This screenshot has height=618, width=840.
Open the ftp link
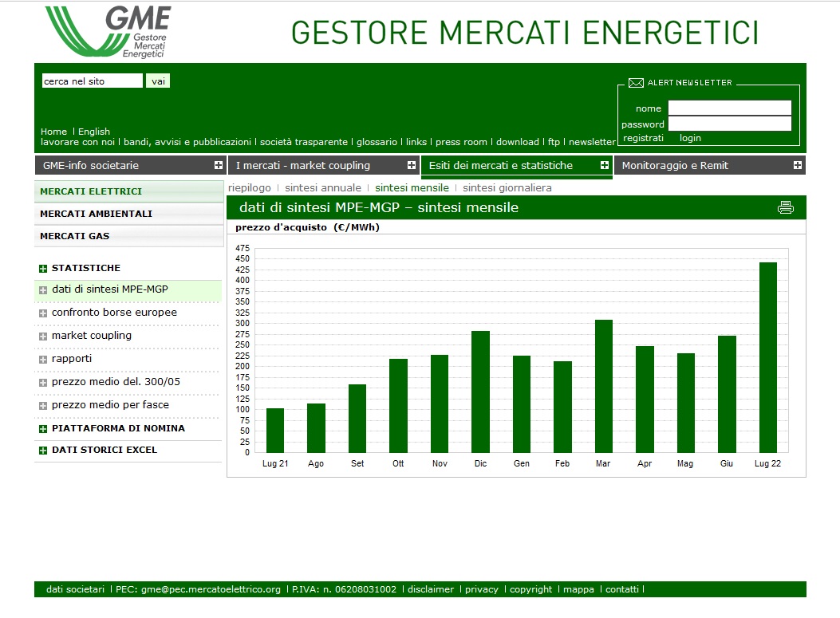click(554, 142)
